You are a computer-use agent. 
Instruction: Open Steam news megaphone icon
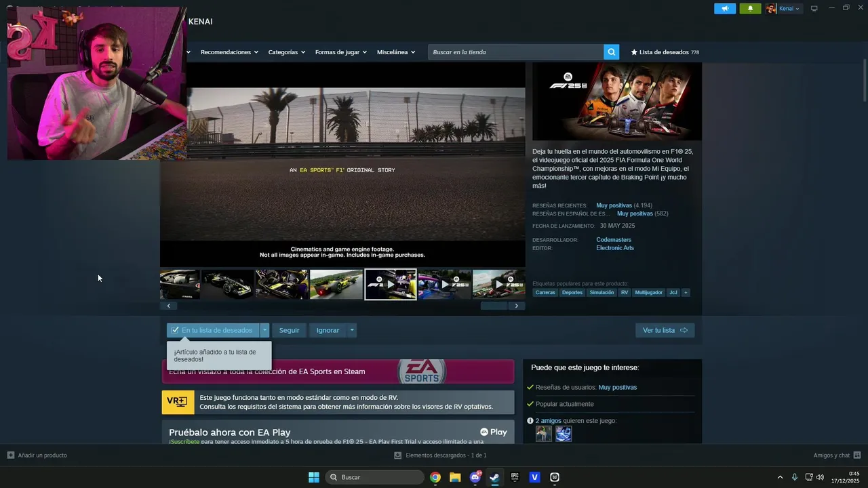click(x=725, y=9)
